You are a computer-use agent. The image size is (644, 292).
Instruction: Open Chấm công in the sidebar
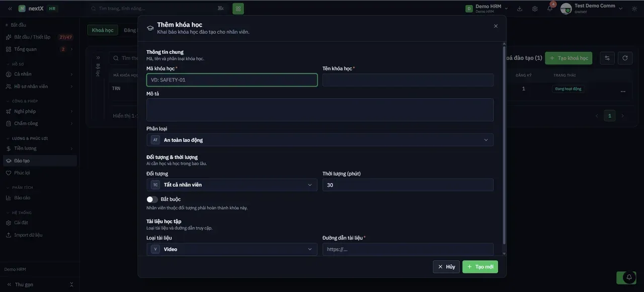[40, 123]
